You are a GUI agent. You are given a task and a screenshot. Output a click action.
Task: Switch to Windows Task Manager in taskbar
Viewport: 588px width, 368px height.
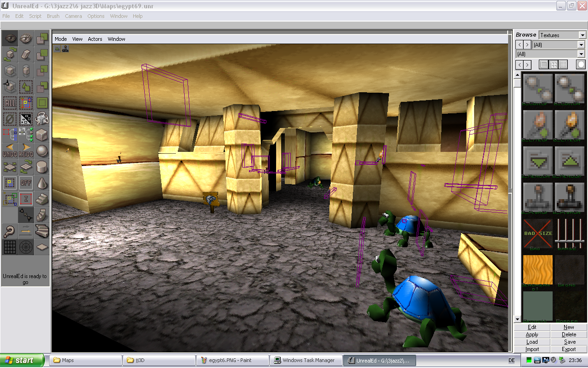(x=306, y=360)
